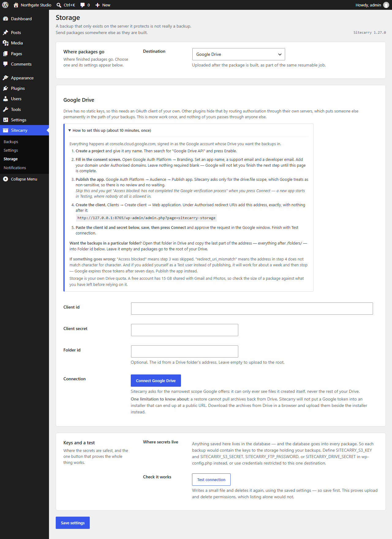
Task: Click the Test connection button
Action: tap(211, 480)
